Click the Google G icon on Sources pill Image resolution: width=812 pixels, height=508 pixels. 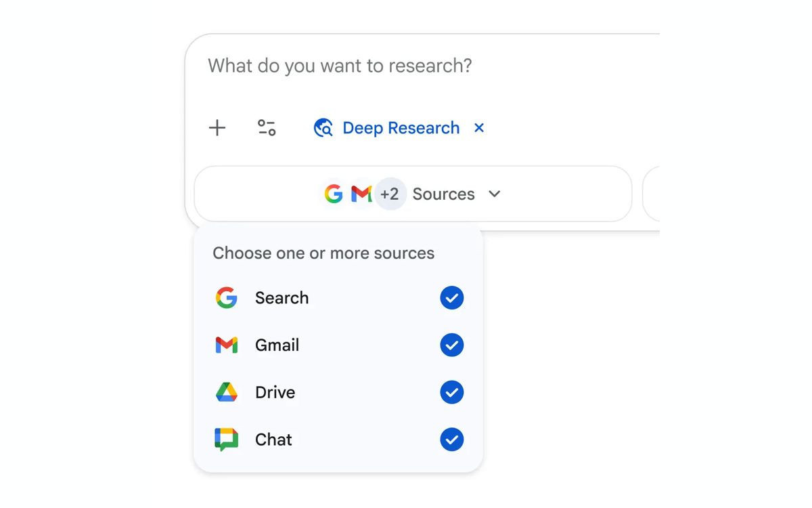tap(334, 194)
